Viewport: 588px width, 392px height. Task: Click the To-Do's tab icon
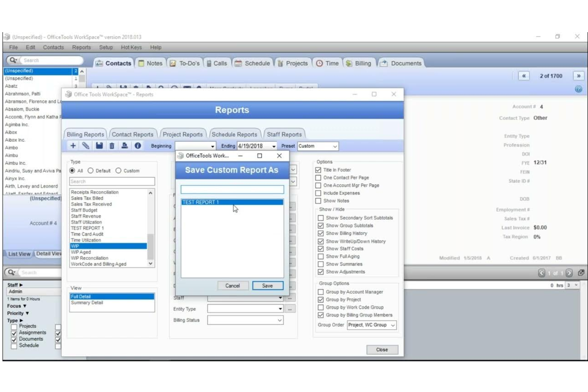point(173,63)
